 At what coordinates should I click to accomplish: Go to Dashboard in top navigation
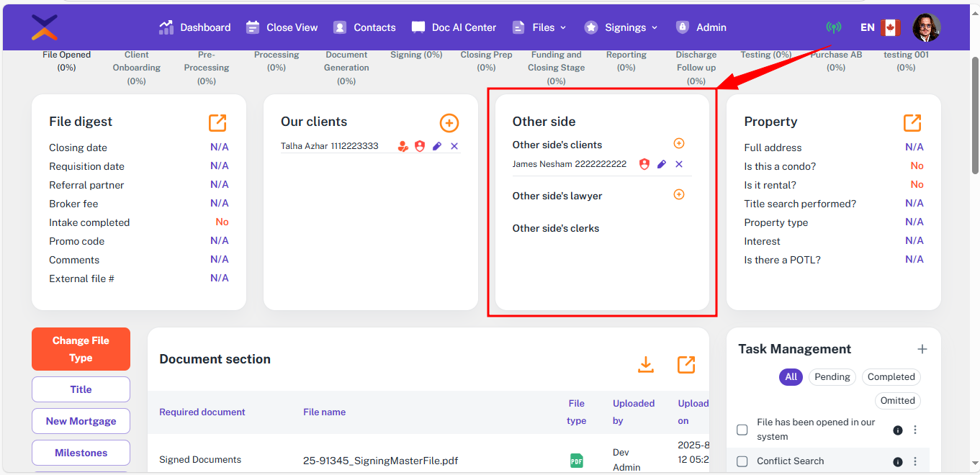tap(195, 27)
